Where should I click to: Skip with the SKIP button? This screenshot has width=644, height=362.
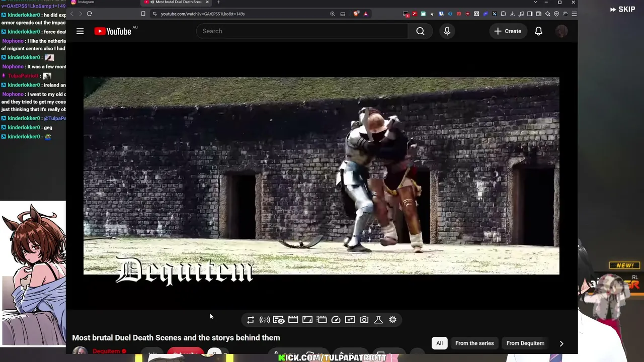pyautogui.click(x=623, y=10)
